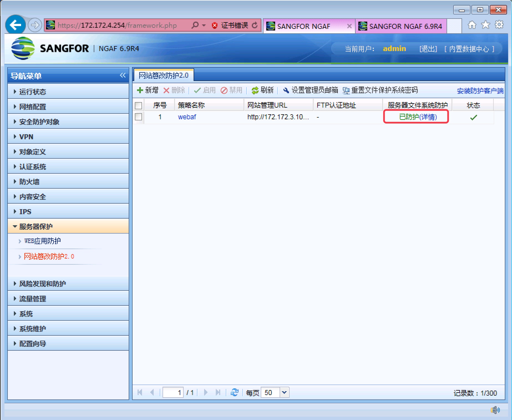Open the address bar history dropdown arrow
512x420 pixels.
204,25
